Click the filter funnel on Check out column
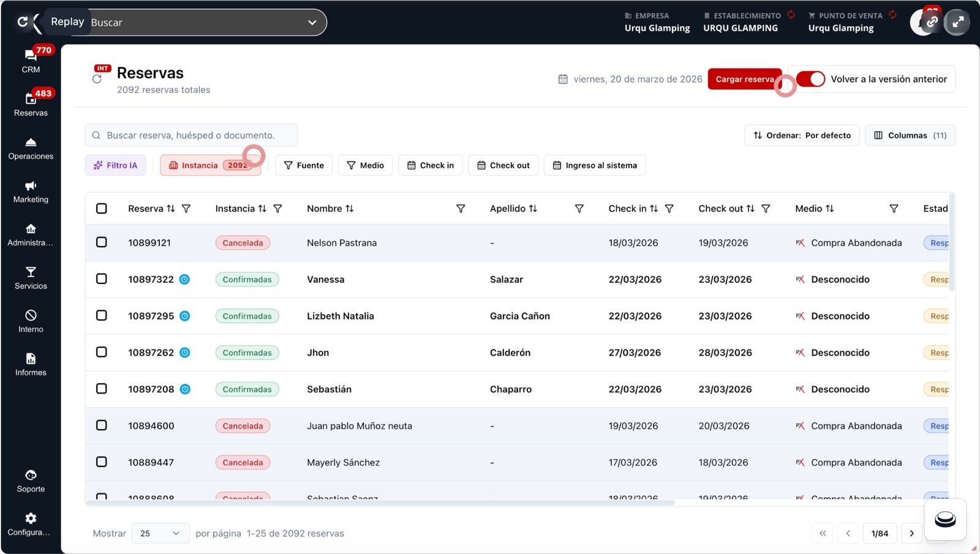 click(766, 209)
